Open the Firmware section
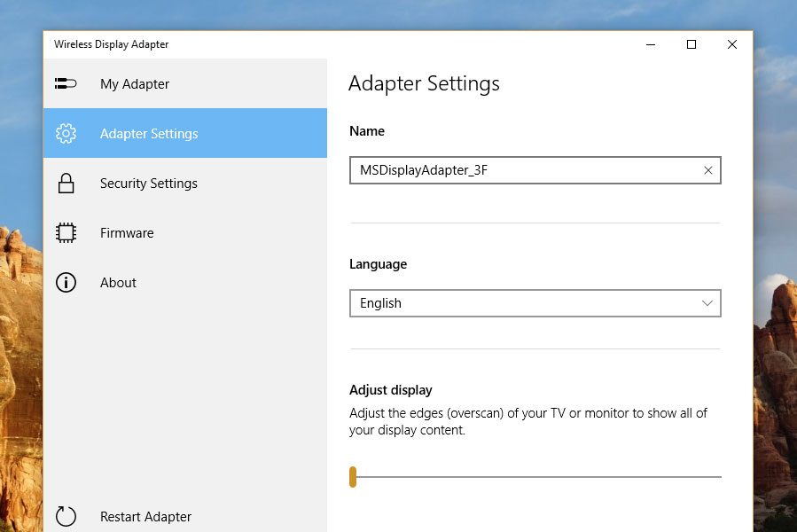The width and height of the screenshot is (797, 532). click(185, 232)
